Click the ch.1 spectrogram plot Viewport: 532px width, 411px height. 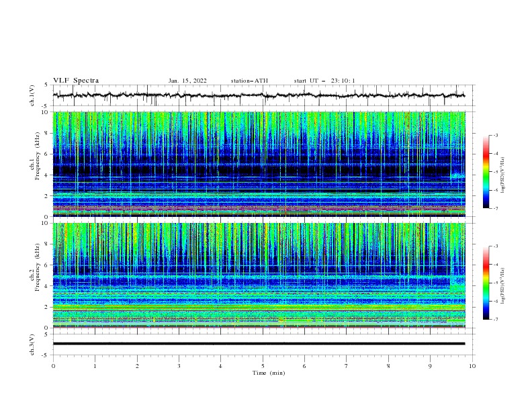tap(259, 164)
